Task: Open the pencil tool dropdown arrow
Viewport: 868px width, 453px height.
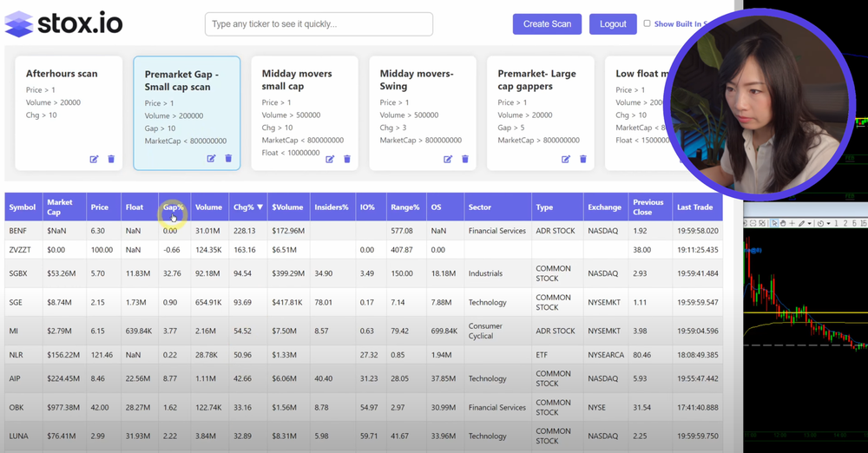Action: (809, 223)
